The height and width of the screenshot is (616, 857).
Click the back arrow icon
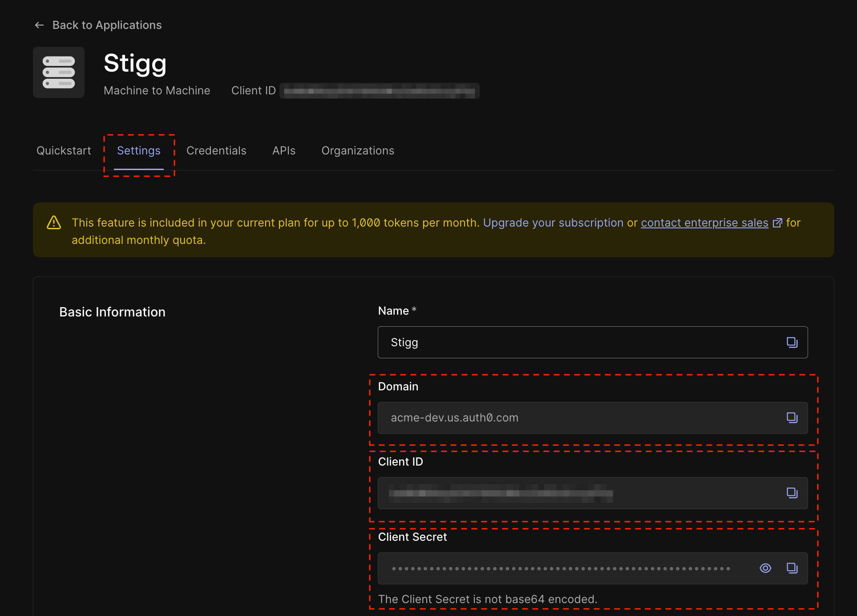[39, 25]
